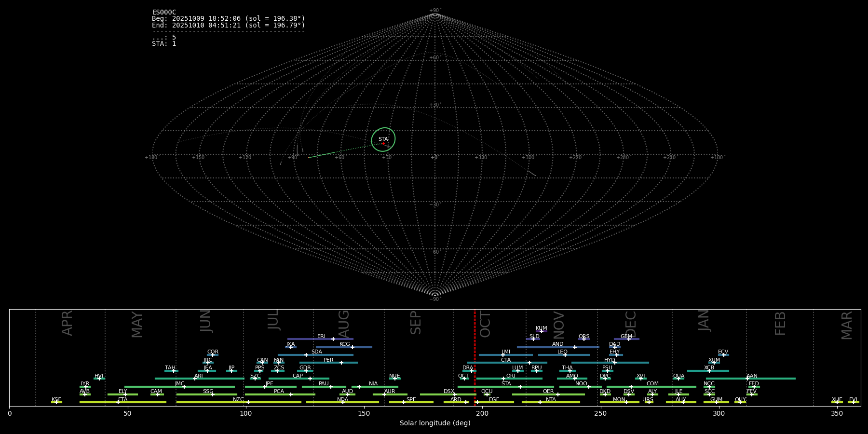Click the peak cross on the LYR bar
Image resolution: width=868 pixels, height=434 pixels.
tap(86, 387)
